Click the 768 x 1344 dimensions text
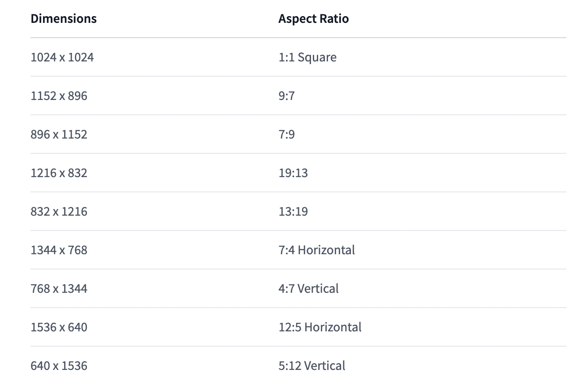Image resolution: width=588 pixels, height=378 pixels. pyautogui.click(x=59, y=289)
